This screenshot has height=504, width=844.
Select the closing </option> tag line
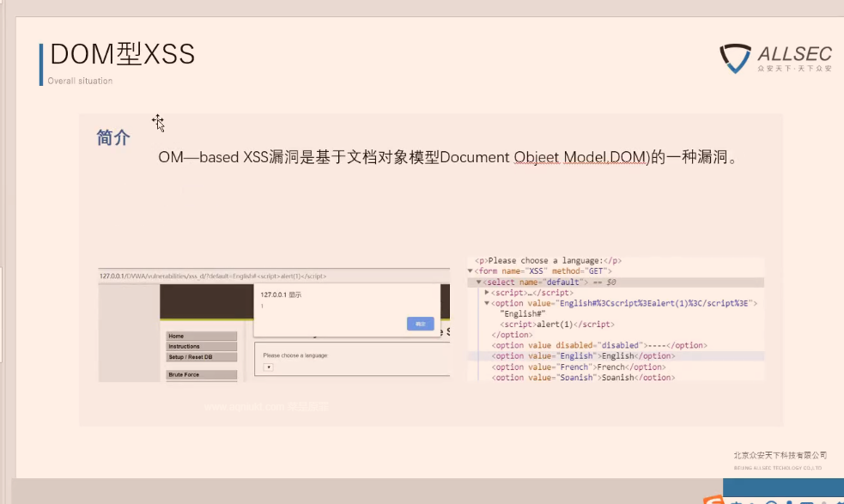coord(512,335)
